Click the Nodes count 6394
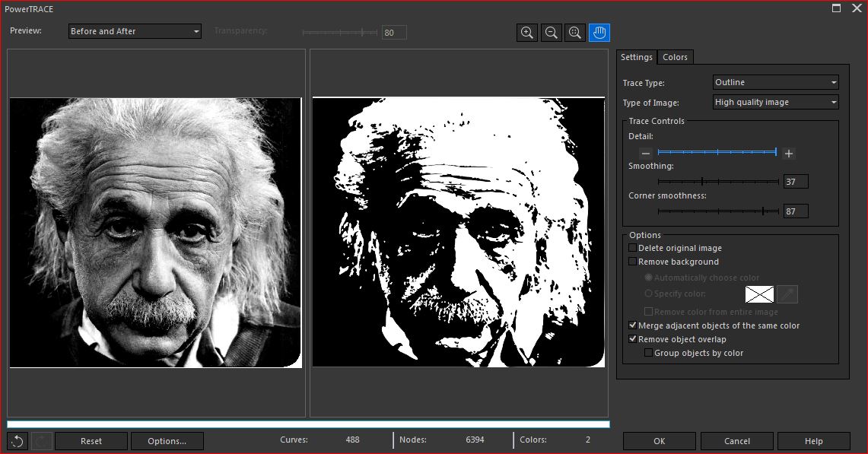868x454 pixels. (475, 440)
